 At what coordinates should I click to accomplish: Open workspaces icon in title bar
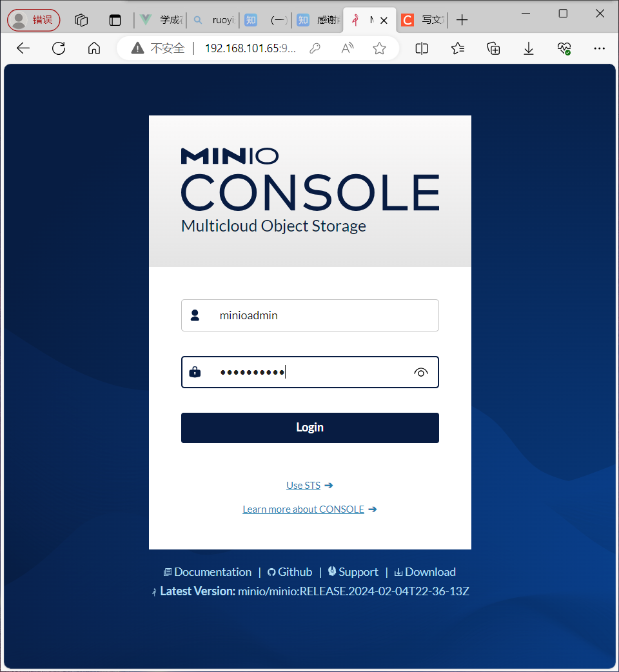(x=81, y=20)
